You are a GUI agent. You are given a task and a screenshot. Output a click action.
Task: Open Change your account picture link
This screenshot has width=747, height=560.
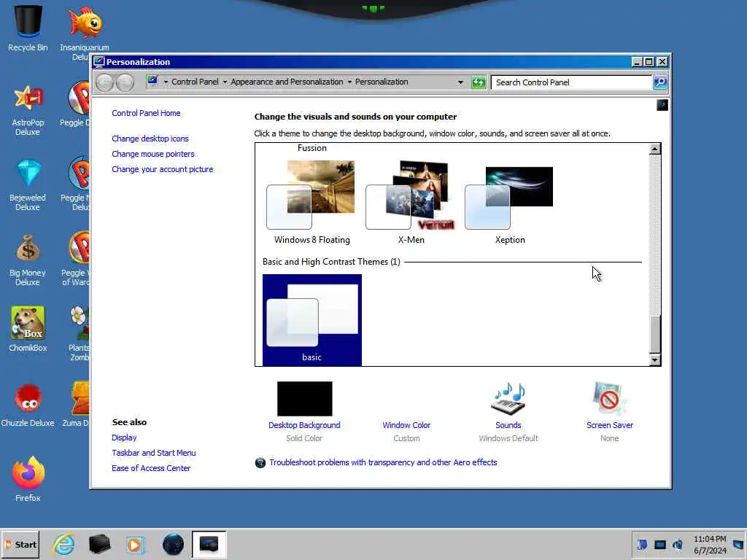click(x=163, y=169)
